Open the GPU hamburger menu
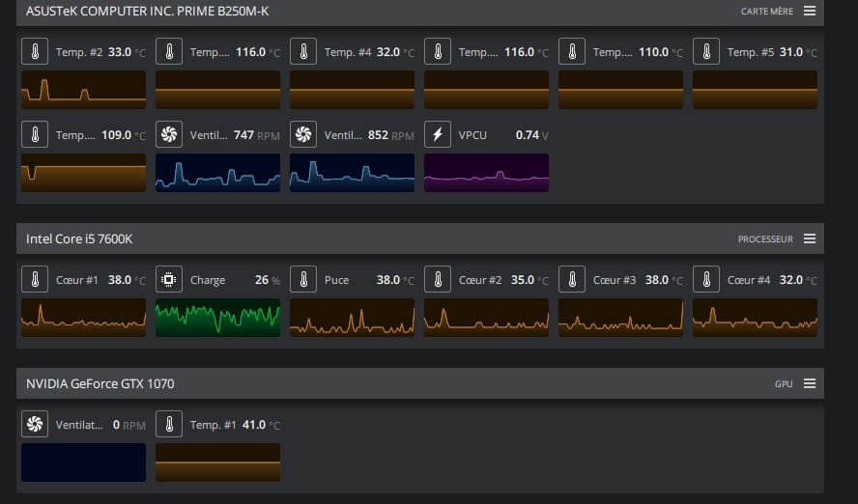This screenshot has height=504, width=858. point(810,383)
